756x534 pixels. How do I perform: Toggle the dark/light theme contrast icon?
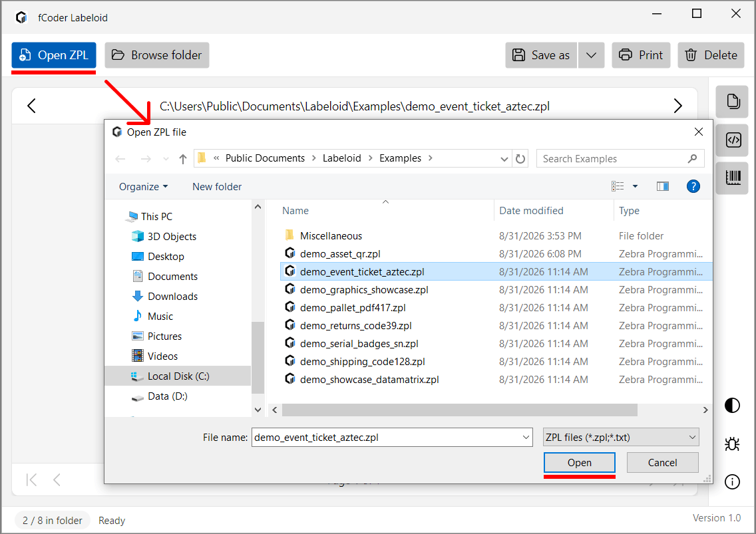click(x=732, y=405)
